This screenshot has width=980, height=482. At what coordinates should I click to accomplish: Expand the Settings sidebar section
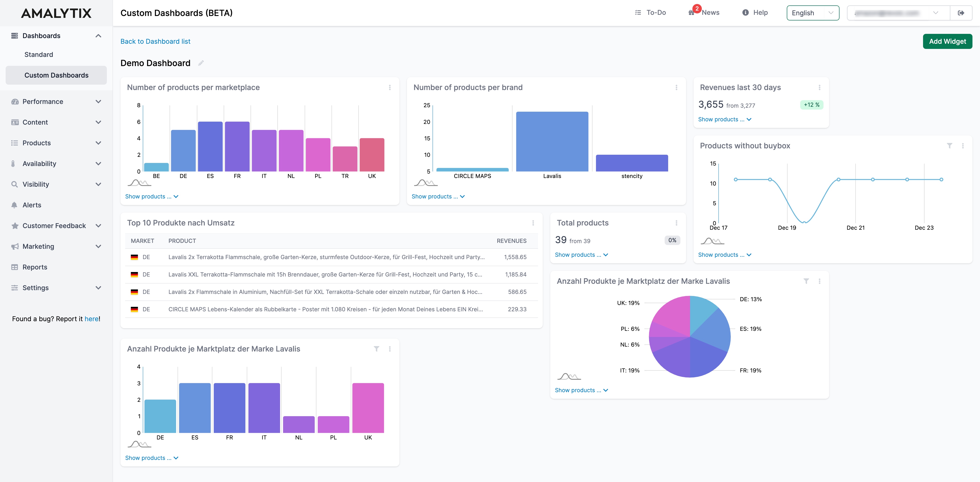click(98, 288)
